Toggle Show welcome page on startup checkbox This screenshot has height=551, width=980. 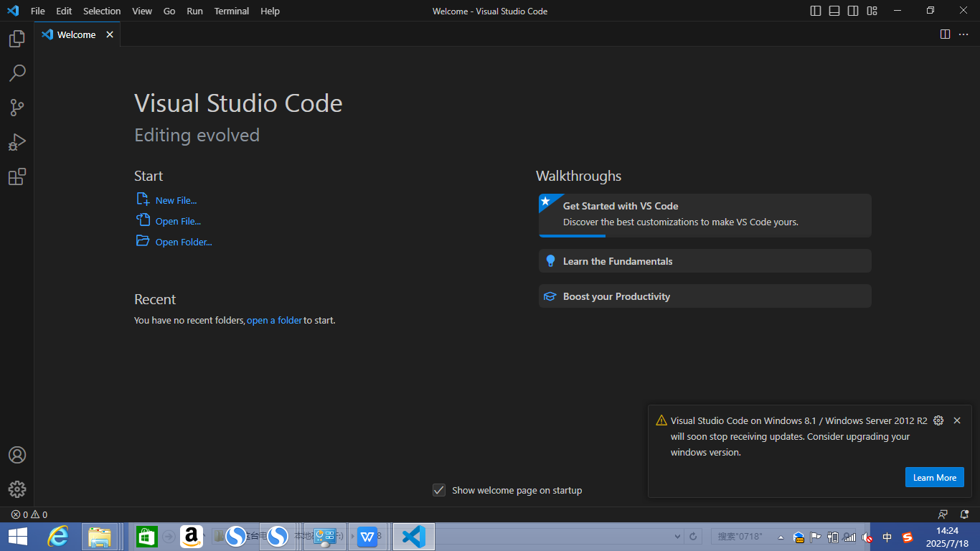click(x=439, y=490)
